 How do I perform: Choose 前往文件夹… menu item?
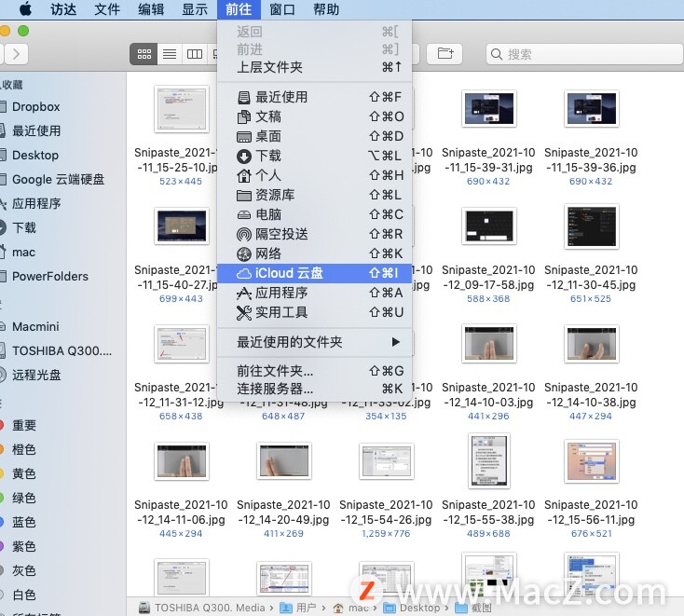(x=315, y=371)
